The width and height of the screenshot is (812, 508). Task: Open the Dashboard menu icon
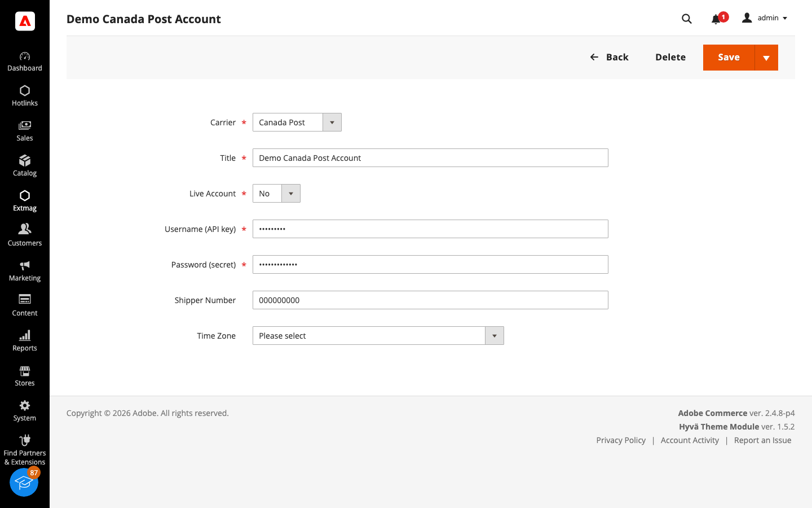coord(25,56)
